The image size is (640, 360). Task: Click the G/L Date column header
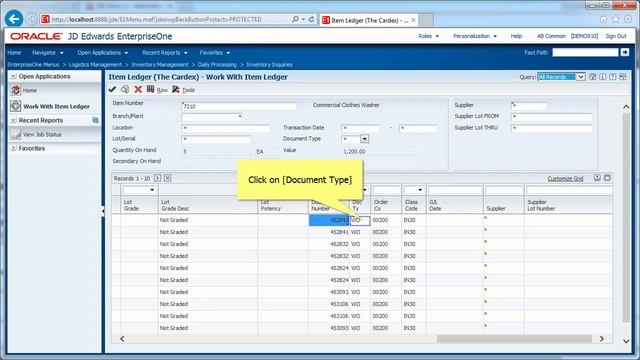(435, 205)
